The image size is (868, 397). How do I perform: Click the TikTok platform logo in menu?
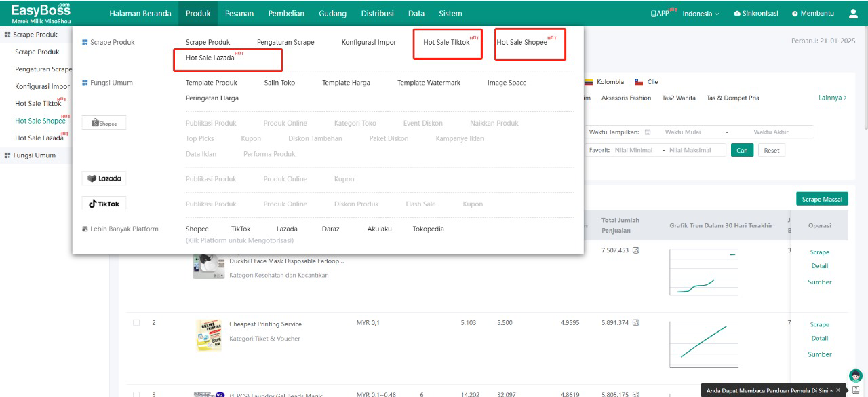(x=104, y=204)
